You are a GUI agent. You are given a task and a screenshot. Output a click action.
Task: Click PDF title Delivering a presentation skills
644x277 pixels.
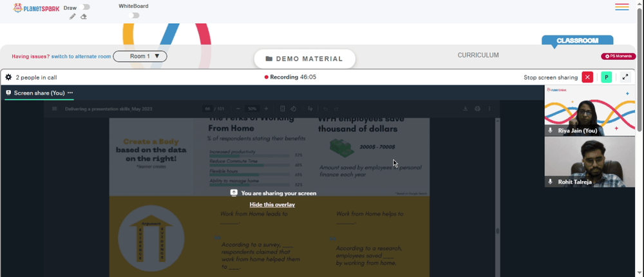(x=109, y=108)
